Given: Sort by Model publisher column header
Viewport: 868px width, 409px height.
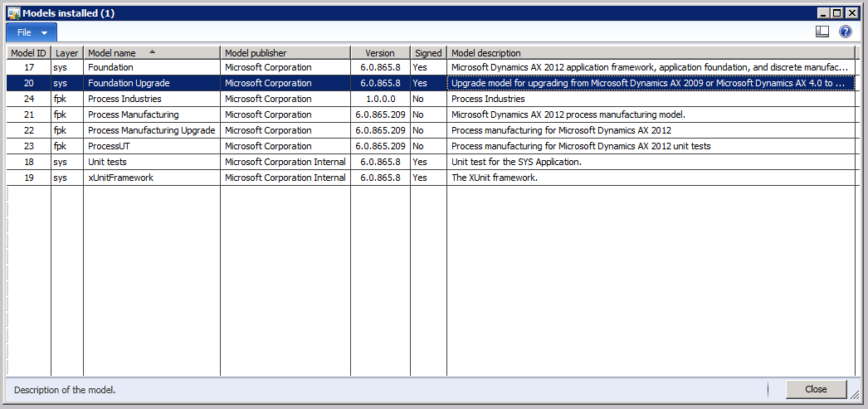Looking at the screenshot, I should [285, 53].
